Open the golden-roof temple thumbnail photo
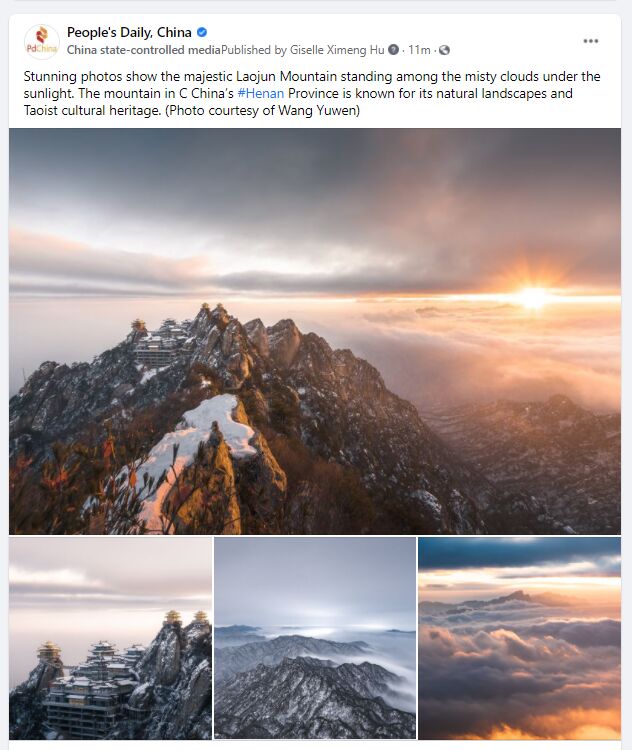Viewport: 632px width, 750px height. coord(111,638)
